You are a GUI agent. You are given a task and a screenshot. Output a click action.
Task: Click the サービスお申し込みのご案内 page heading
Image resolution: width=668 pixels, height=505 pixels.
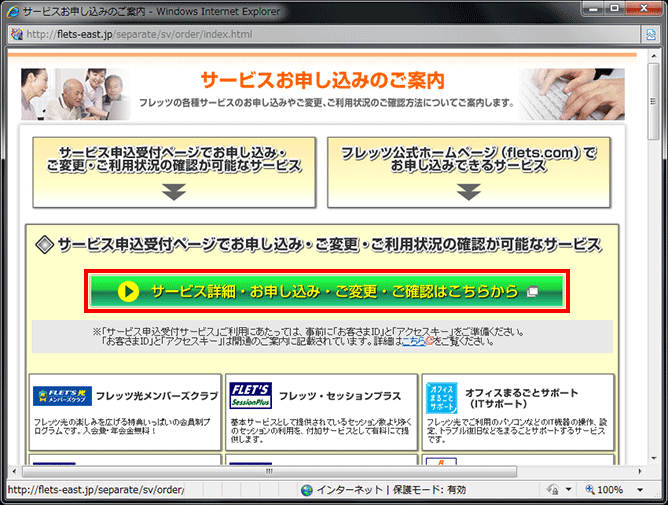[322, 80]
